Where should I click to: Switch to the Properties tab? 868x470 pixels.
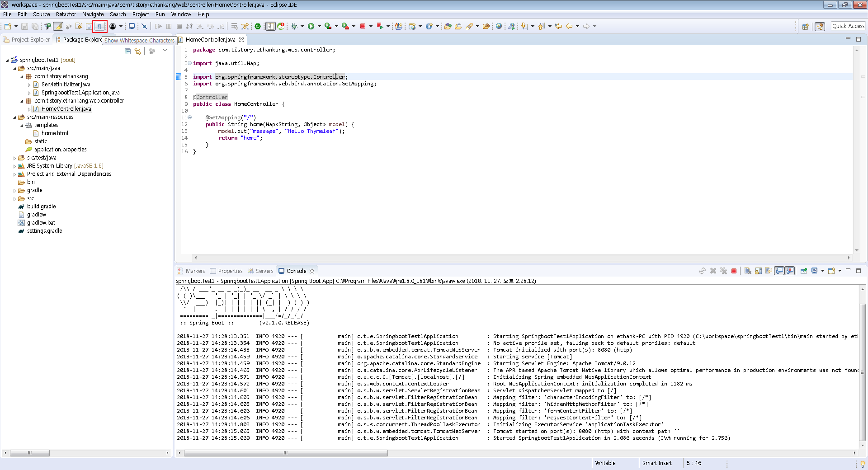[x=226, y=271]
